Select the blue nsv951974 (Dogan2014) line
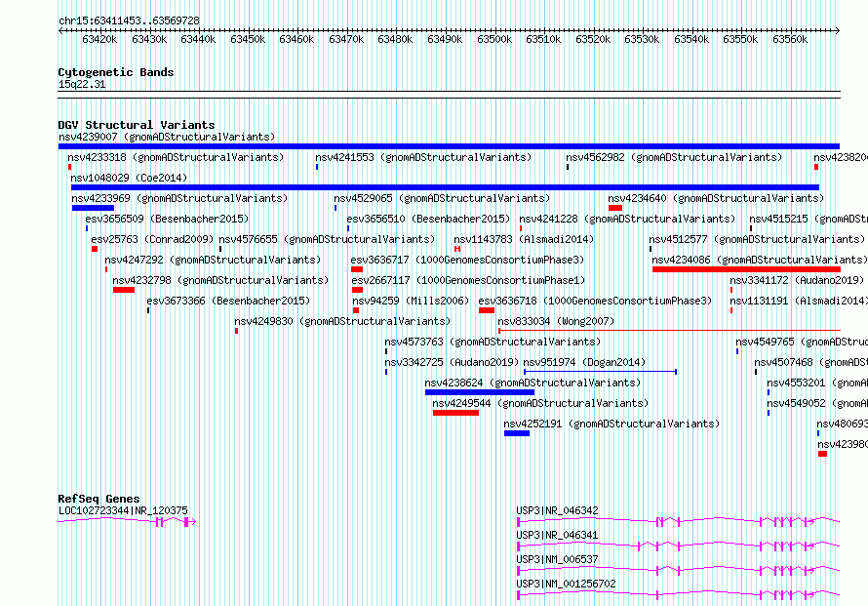 click(x=600, y=372)
